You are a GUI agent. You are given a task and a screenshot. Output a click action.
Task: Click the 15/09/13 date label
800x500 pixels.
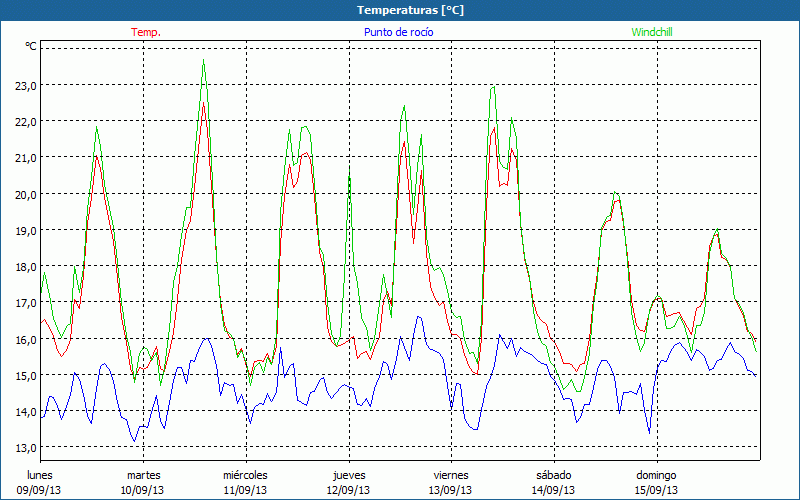(x=656, y=490)
